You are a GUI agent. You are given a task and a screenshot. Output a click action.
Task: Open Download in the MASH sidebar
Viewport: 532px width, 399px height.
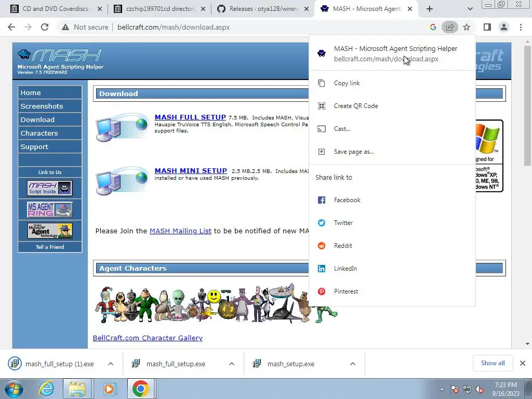(50, 120)
